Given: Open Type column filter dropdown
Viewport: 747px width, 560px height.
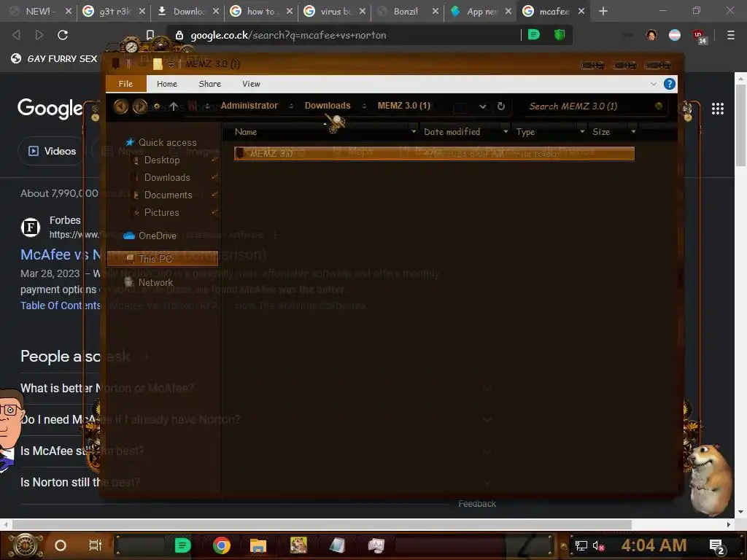Looking at the screenshot, I should point(581,131).
